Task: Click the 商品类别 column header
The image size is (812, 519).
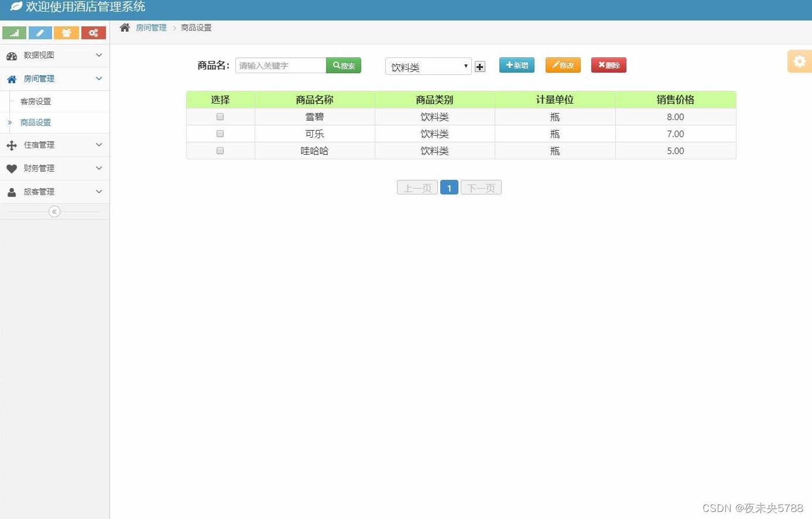Action: point(435,100)
